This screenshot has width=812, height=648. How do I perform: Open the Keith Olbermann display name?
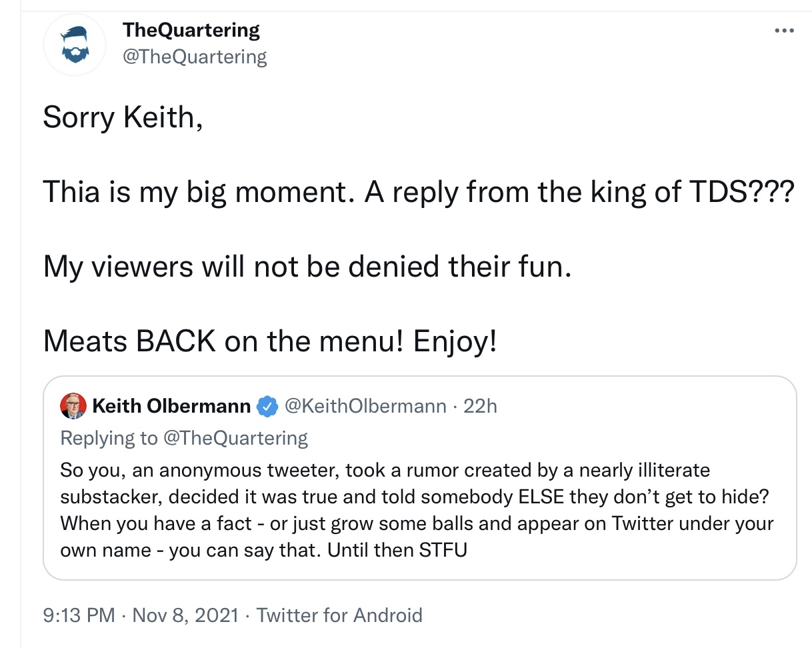point(171,405)
